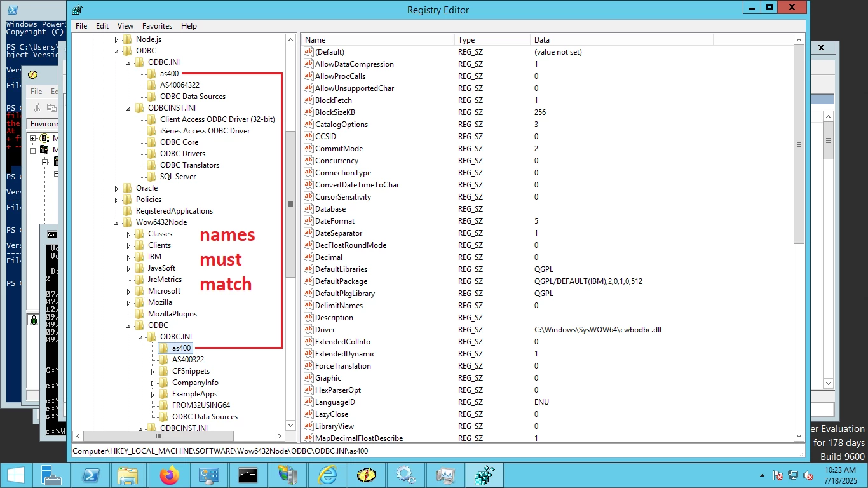Open File Explorer from the taskbar
The height and width of the screenshot is (488, 868).
click(x=128, y=475)
